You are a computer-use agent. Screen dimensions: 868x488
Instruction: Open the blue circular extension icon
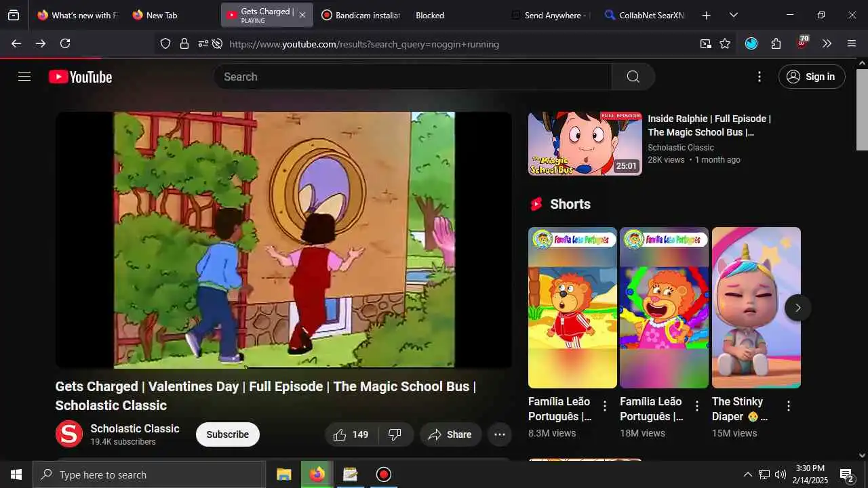point(751,43)
